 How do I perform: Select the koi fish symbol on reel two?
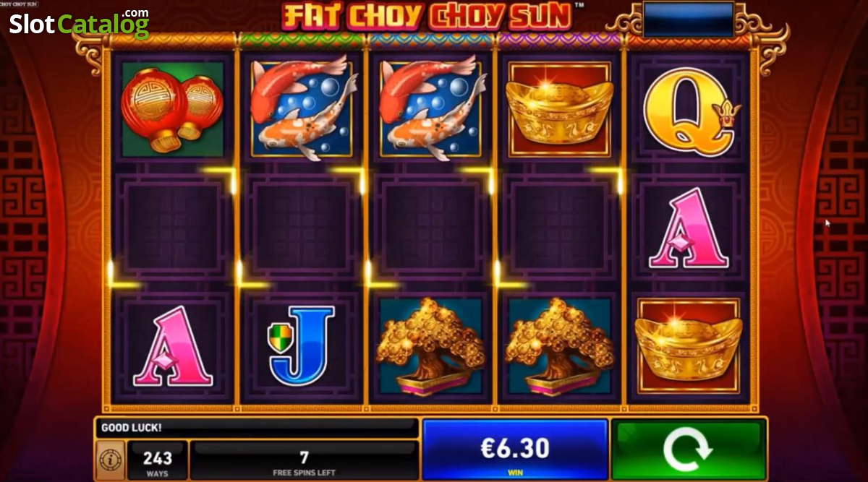[302, 109]
